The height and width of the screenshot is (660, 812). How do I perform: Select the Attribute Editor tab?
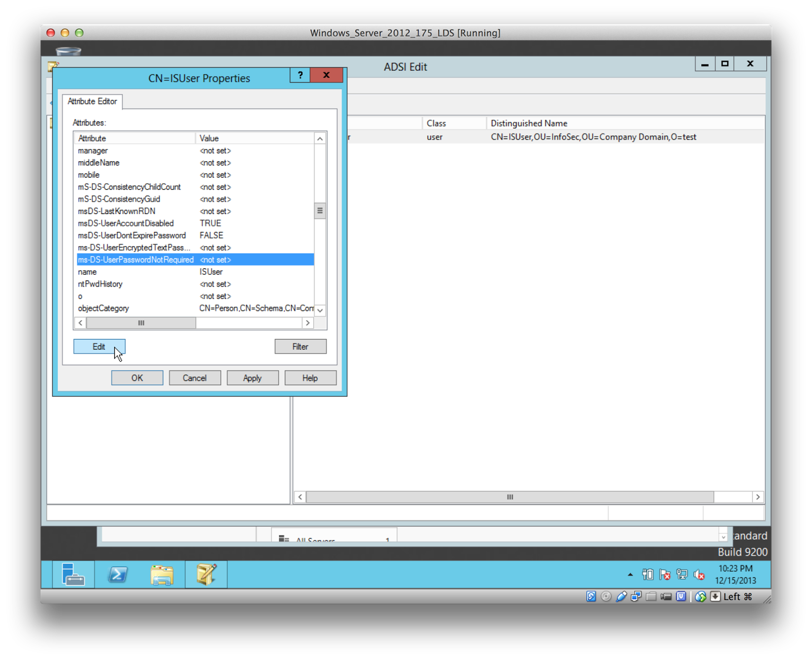point(92,101)
